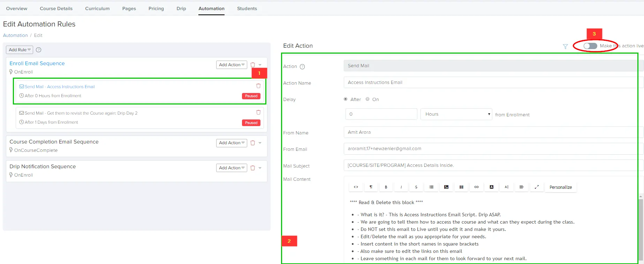This screenshot has height=264, width=644.
Task: Insert a table into mail content
Action: pyautogui.click(x=461, y=187)
